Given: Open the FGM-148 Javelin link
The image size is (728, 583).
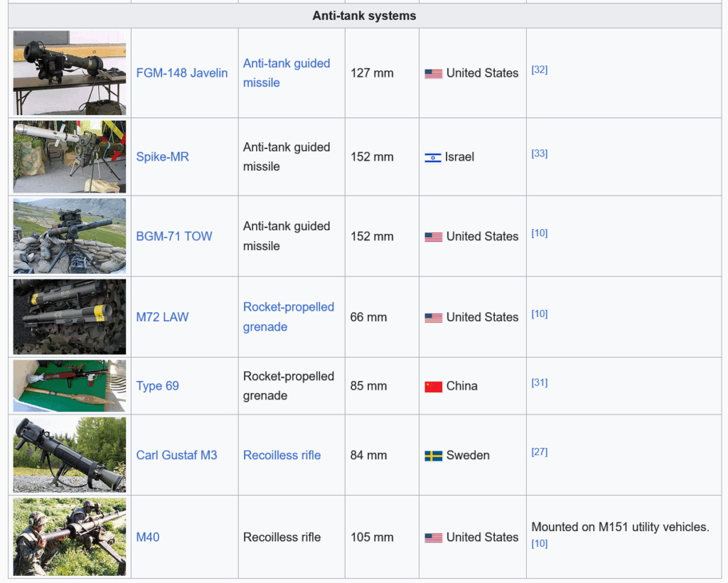Looking at the screenshot, I should [x=182, y=73].
